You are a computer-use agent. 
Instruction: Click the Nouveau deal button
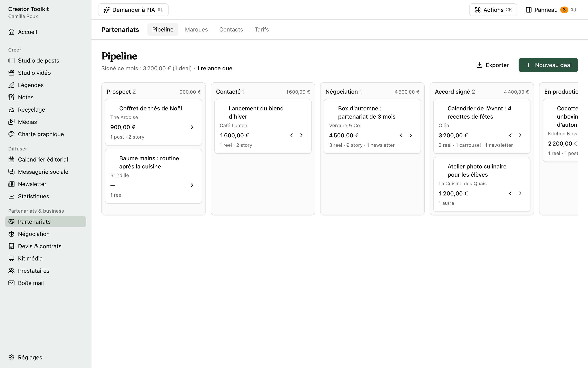click(548, 65)
